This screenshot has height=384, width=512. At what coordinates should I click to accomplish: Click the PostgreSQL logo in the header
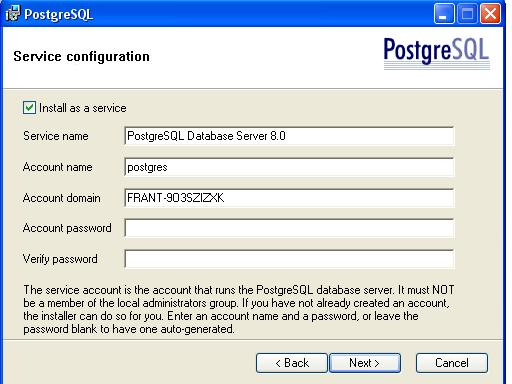click(437, 53)
